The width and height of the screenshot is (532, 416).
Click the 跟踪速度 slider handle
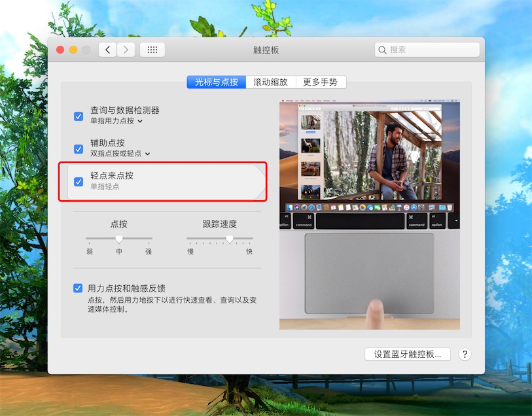coord(230,239)
